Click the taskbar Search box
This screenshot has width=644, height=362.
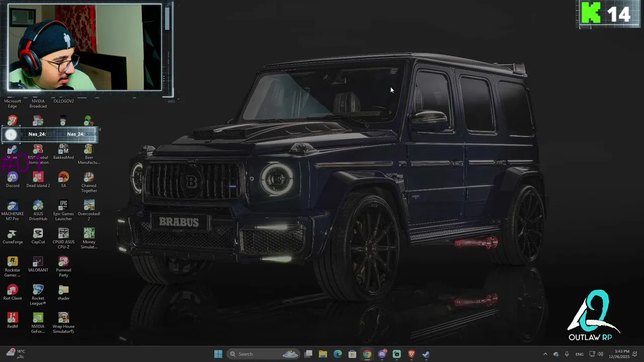click(x=264, y=354)
